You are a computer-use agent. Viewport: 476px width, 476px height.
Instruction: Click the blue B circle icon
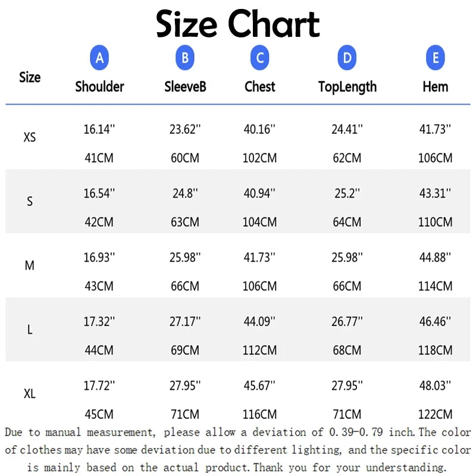coord(185,58)
